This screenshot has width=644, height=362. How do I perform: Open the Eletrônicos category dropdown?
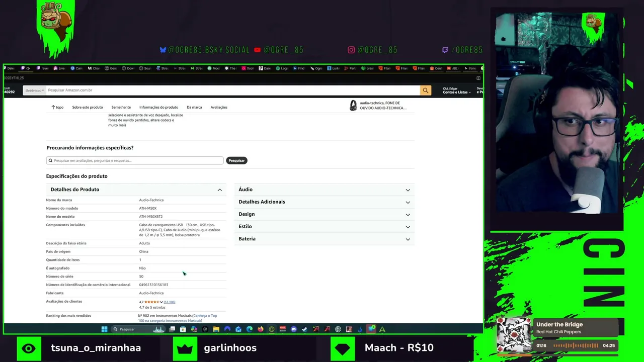[x=35, y=90]
